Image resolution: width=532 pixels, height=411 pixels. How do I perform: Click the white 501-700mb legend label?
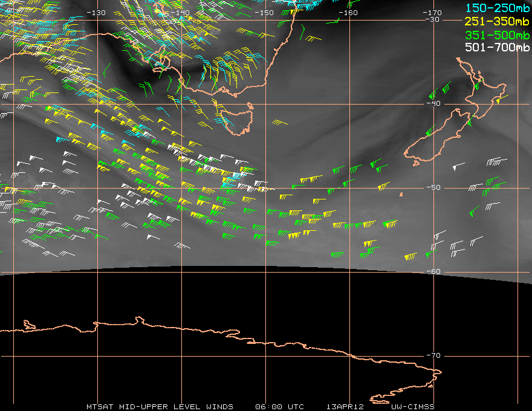pyautogui.click(x=498, y=47)
